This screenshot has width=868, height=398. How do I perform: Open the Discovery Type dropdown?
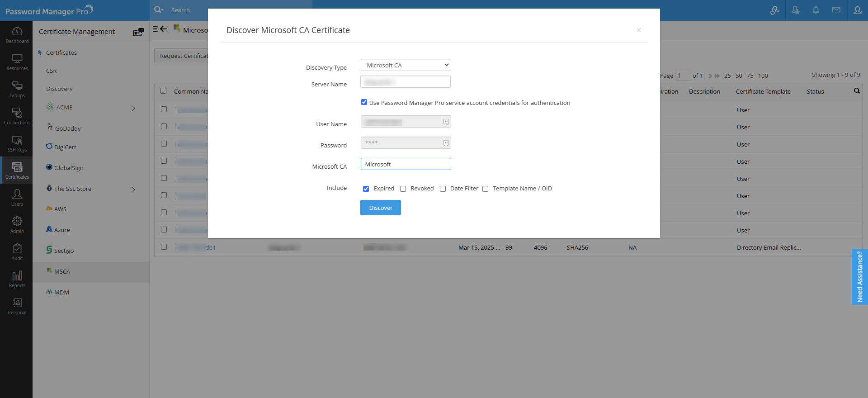[406, 65]
